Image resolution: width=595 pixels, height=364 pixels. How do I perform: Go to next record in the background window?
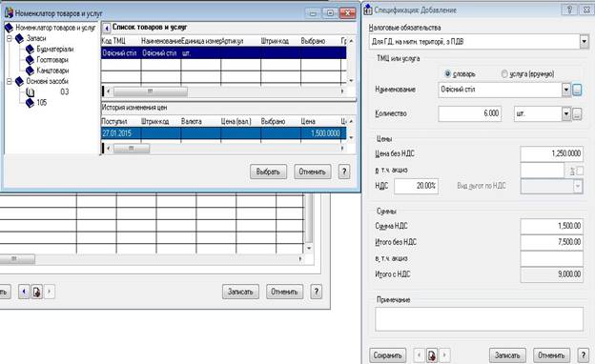coord(50,292)
